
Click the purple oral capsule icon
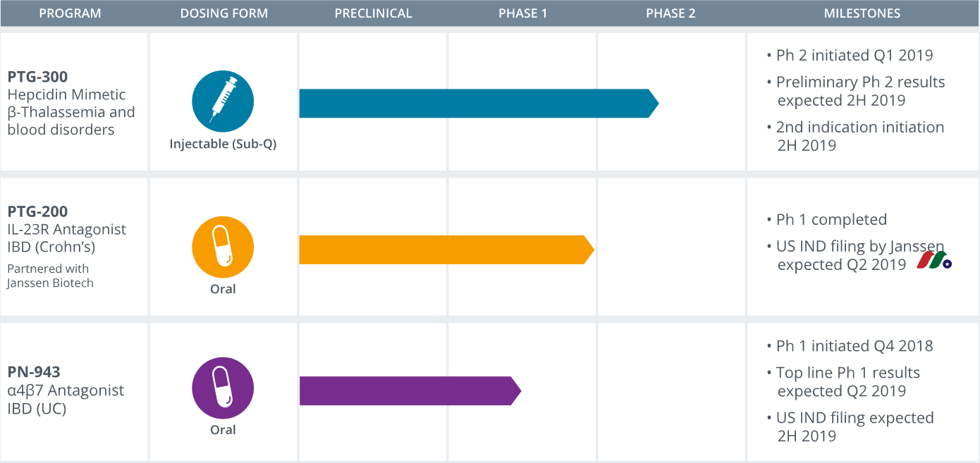click(223, 388)
